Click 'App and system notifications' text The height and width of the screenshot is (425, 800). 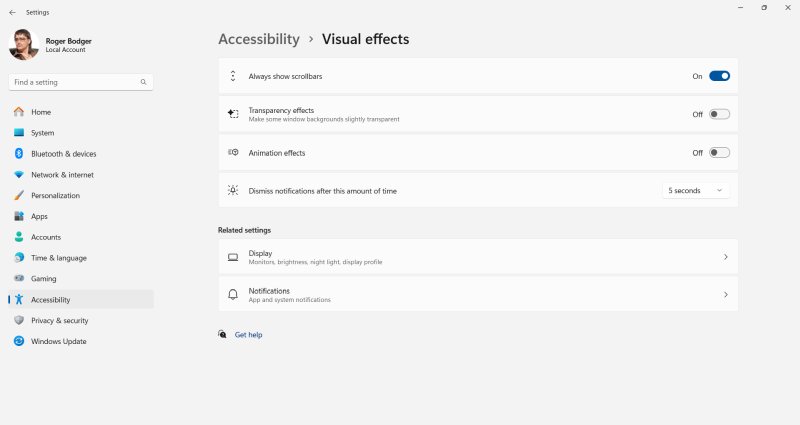pos(289,300)
